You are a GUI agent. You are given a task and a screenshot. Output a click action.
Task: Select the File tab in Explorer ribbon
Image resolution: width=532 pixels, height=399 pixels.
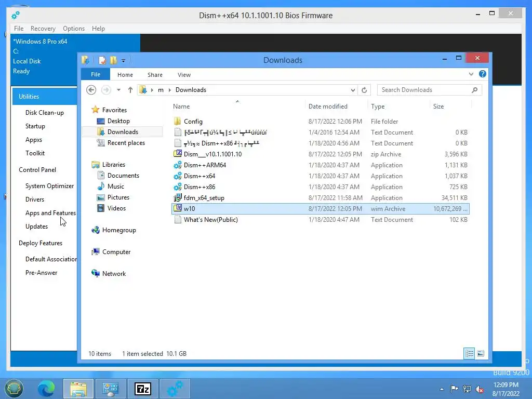pos(96,74)
